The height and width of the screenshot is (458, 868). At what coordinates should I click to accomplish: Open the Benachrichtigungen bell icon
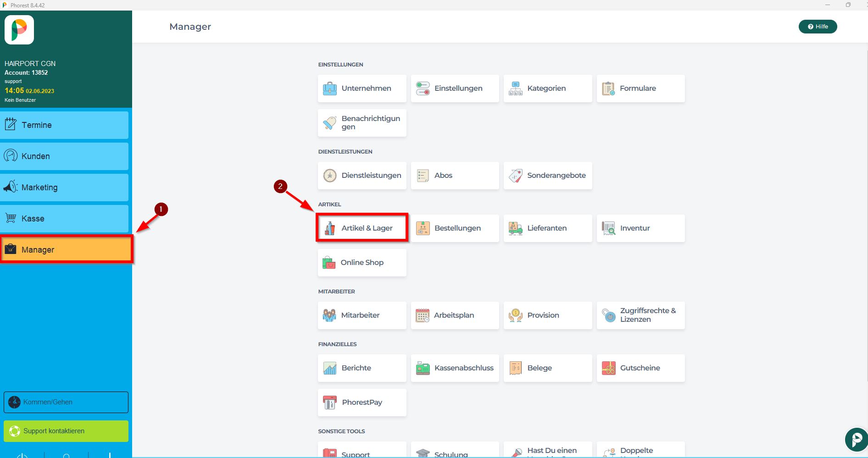point(330,122)
